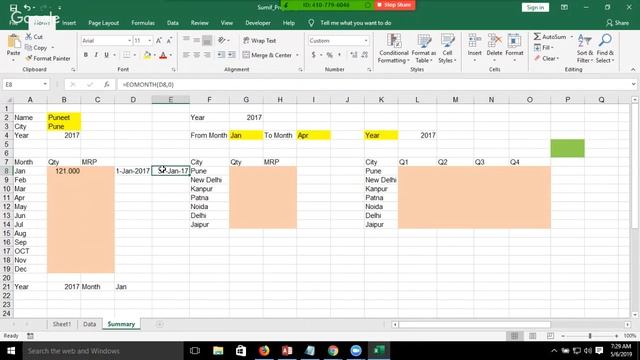The height and width of the screenshot is (360, 640).
Task: Open Sort & Filter menu
Action: point(584,49)
